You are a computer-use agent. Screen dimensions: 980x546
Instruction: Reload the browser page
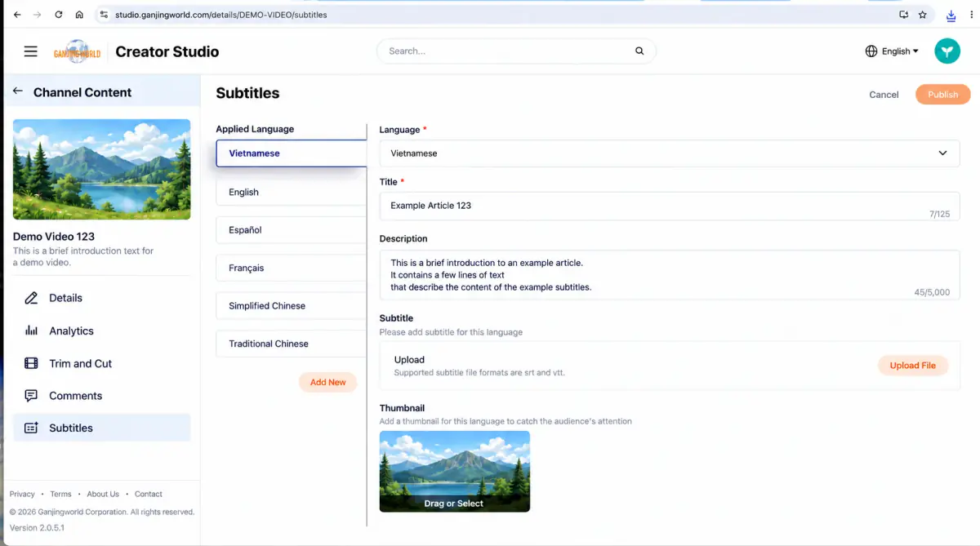pyautogui.click(x=58, y=15)
